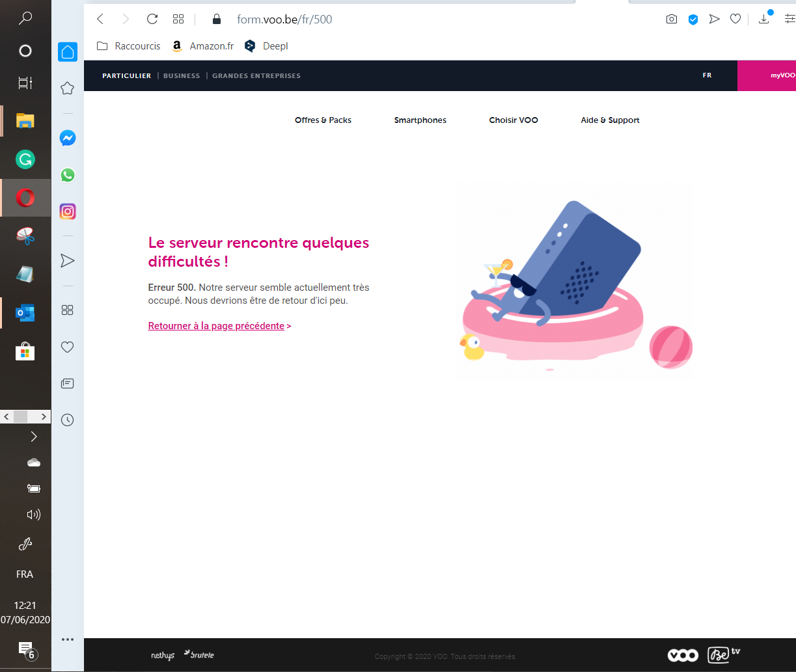Click the heart bookmark icon in address bar
The width and height of the screenshot is (796, 672).
coord(735,20)
